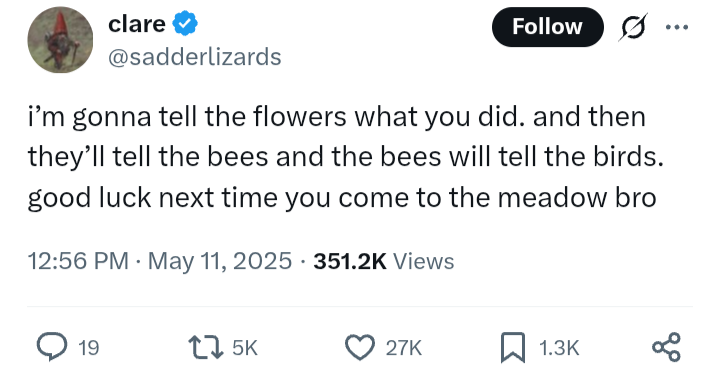720x380 pixels.
Task: Open the @sadderlizards handle link
Action: (195, 57)
